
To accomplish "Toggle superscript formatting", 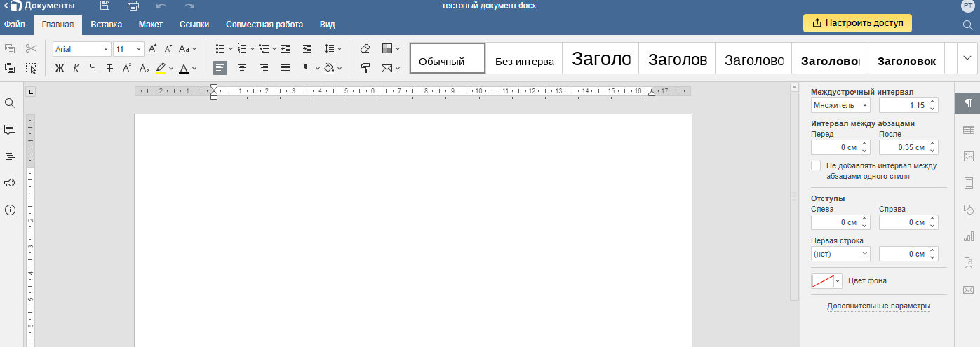I will (127, 68).
